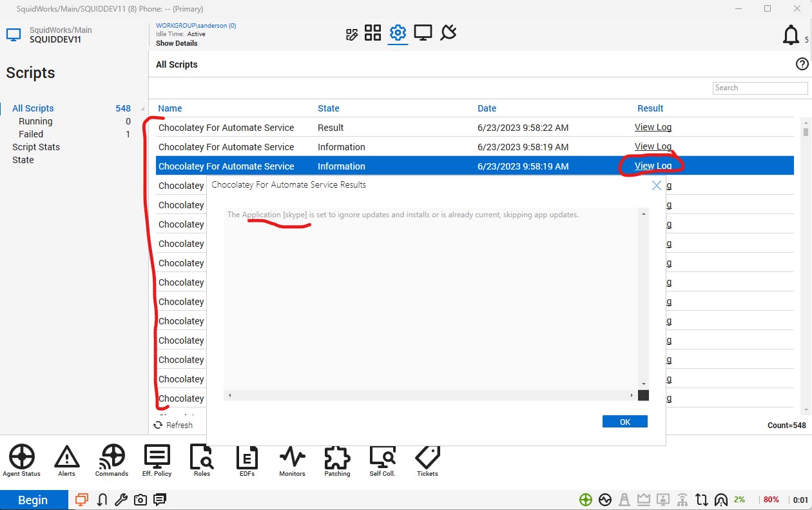Sort by the Name column header
This screenshot has height=510, width=812.
coord(171,108)
